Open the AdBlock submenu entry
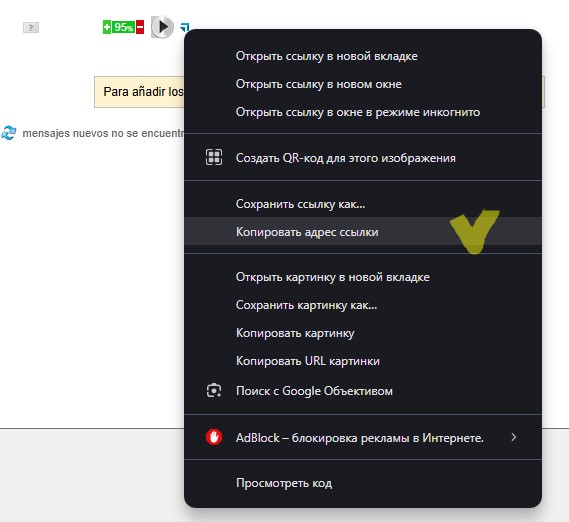This screenshot has width=569, height=522. pos(363,437)
